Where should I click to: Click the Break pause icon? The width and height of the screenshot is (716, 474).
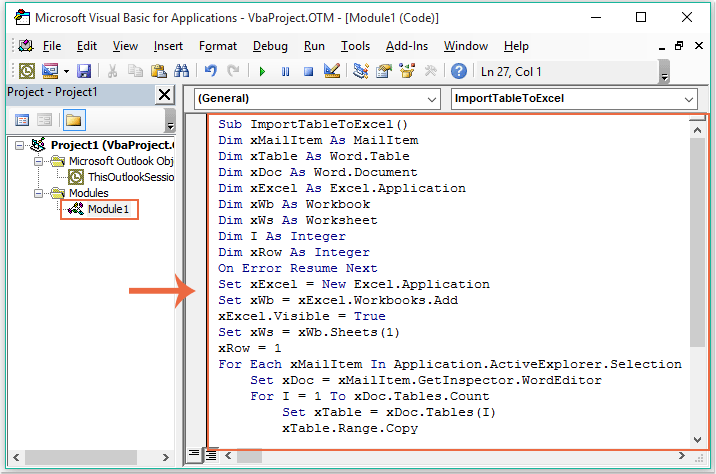[x=285, y=72]
